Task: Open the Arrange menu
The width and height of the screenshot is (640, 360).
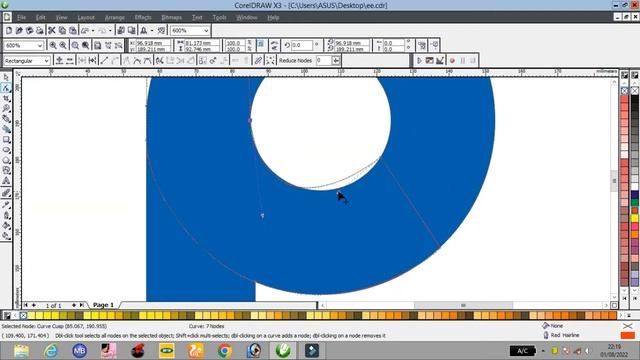Action: [x=115, y=18]
